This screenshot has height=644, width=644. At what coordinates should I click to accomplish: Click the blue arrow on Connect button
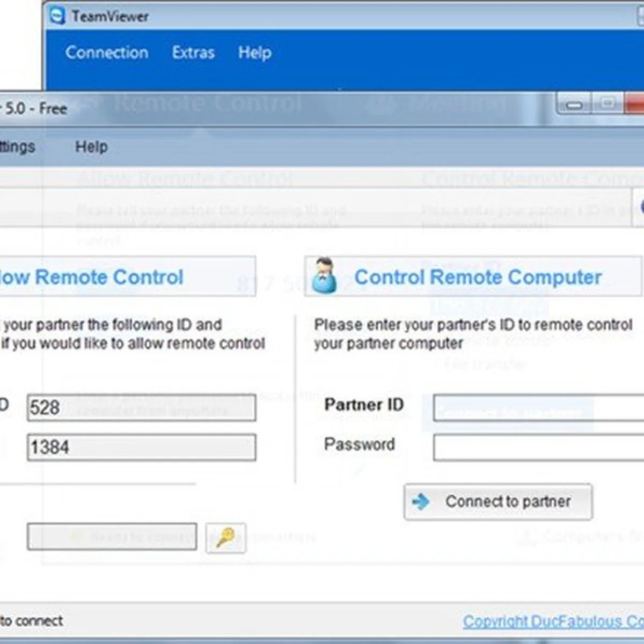[x=421, y=501]
